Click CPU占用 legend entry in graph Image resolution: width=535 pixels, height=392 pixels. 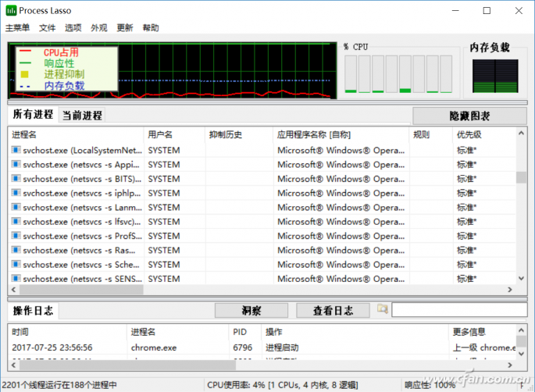[61, 52]
